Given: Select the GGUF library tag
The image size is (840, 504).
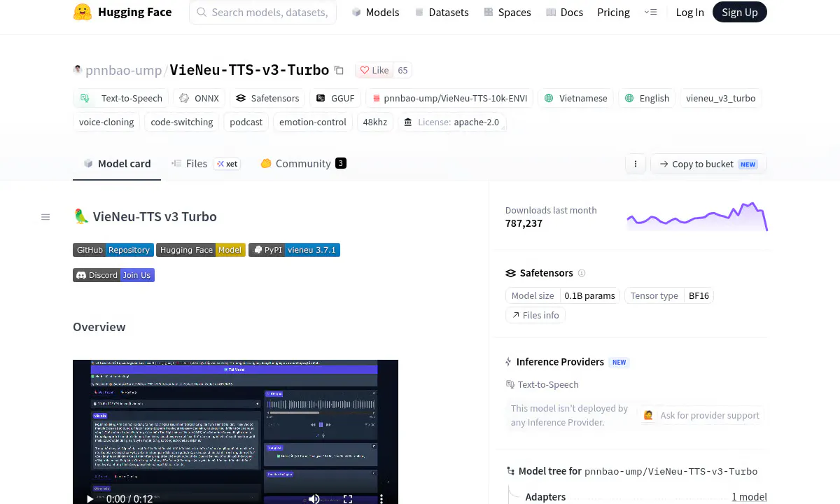Looking at the screenshot, I should click(x=335, y=98).
